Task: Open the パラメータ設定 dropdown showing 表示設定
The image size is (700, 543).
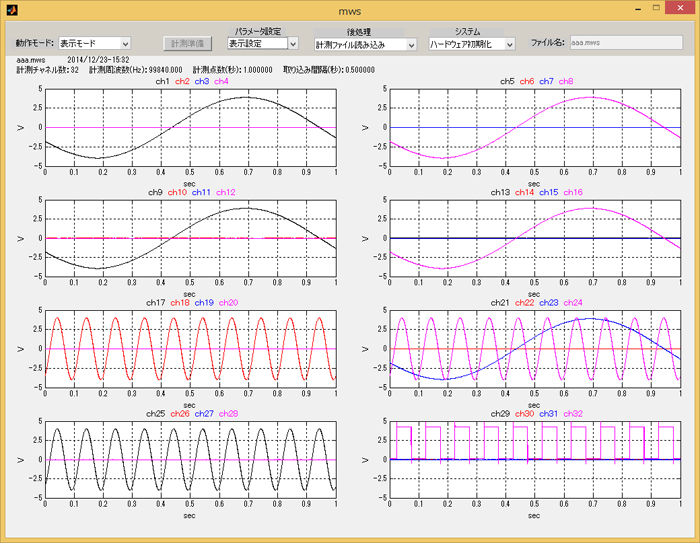Action: (x=262, y=43)
